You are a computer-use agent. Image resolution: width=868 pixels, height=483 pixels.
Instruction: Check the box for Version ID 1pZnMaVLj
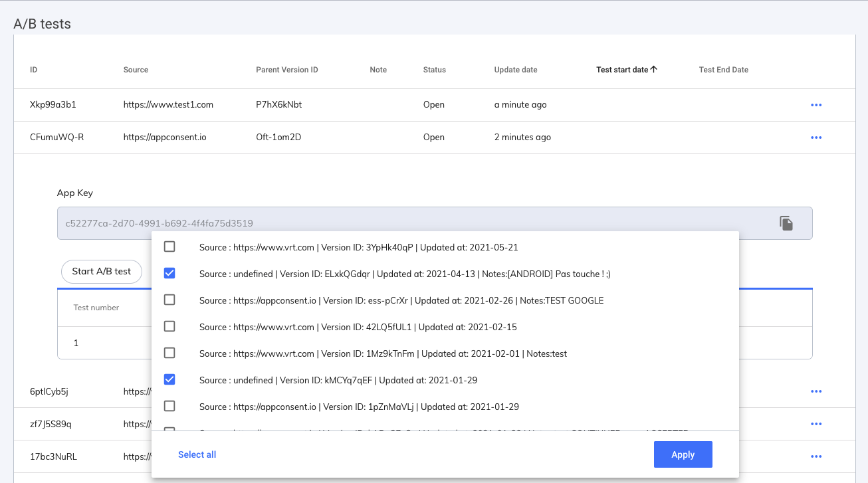169,407
